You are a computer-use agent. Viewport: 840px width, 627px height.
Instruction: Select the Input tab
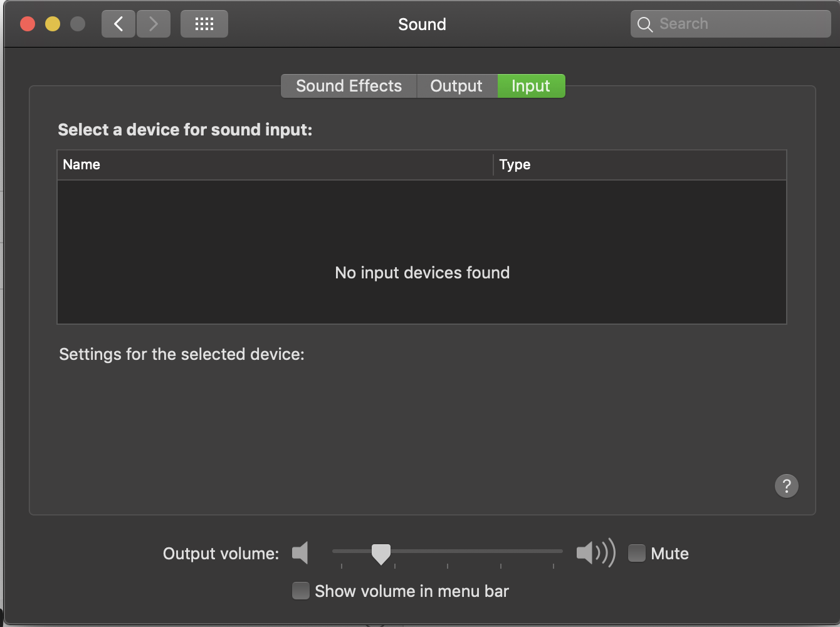(531, 86)
